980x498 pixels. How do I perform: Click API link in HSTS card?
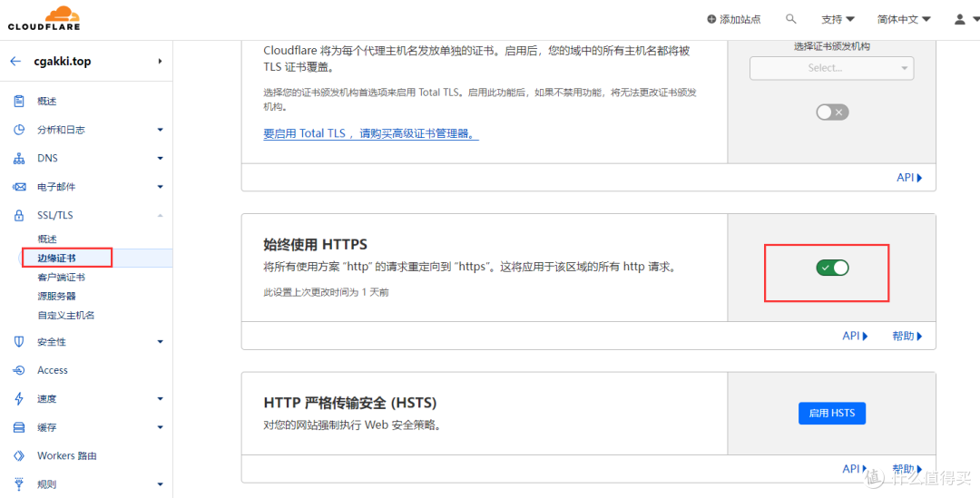pos(855,469)
